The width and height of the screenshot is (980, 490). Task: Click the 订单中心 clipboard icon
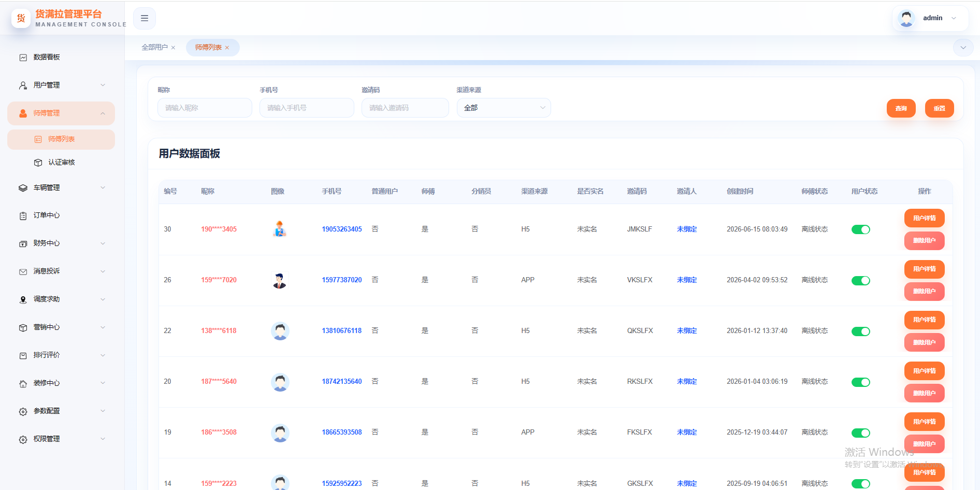(23, 215)
